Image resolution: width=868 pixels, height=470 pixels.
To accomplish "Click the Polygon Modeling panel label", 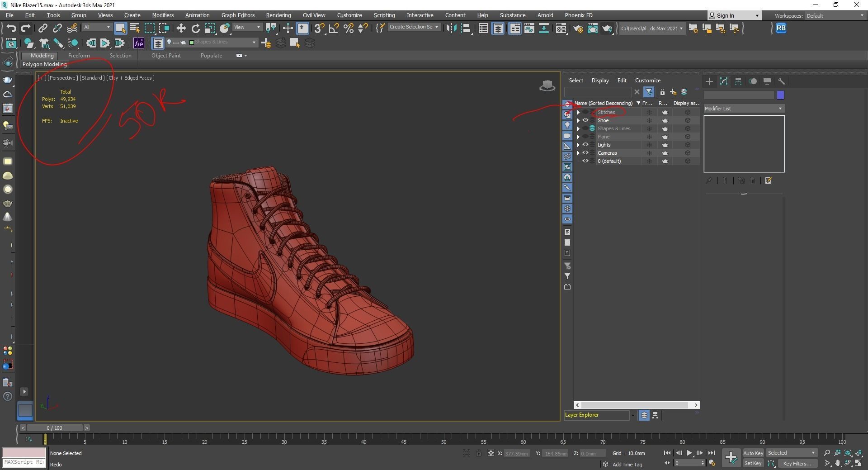I will [44, 64].
